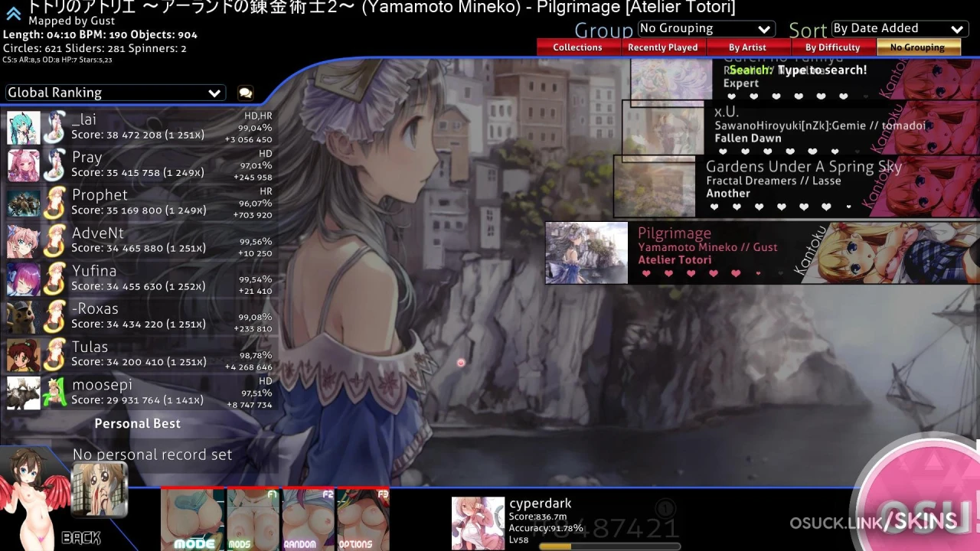Open the Sort By Date Added dropdown

pyautogui.click(x=898, y=28)
